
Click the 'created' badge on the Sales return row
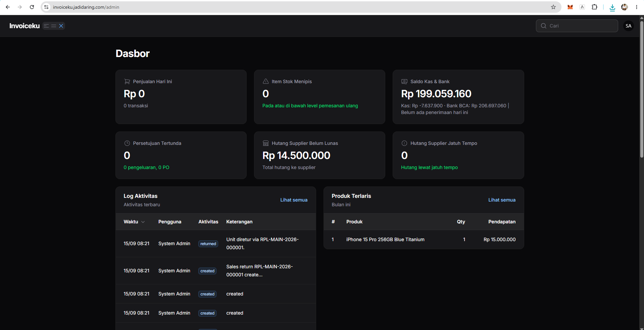(x=207, y=271)
